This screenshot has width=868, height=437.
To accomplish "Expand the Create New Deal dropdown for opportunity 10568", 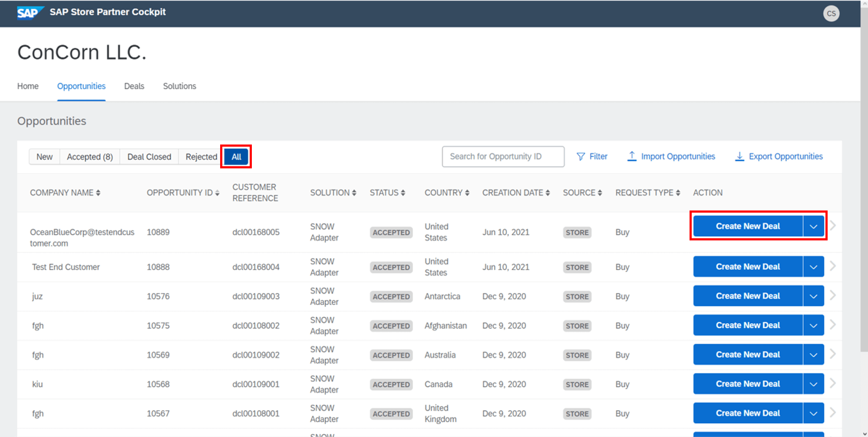I will click(813, 384).
